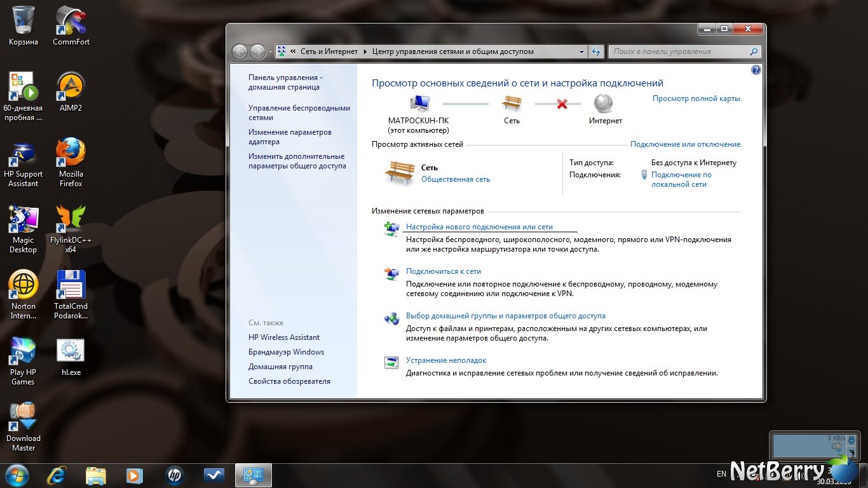This screenshot has width=868, height=488.
Task: Click the homegroup selection icon
Action: pos(391,318)
